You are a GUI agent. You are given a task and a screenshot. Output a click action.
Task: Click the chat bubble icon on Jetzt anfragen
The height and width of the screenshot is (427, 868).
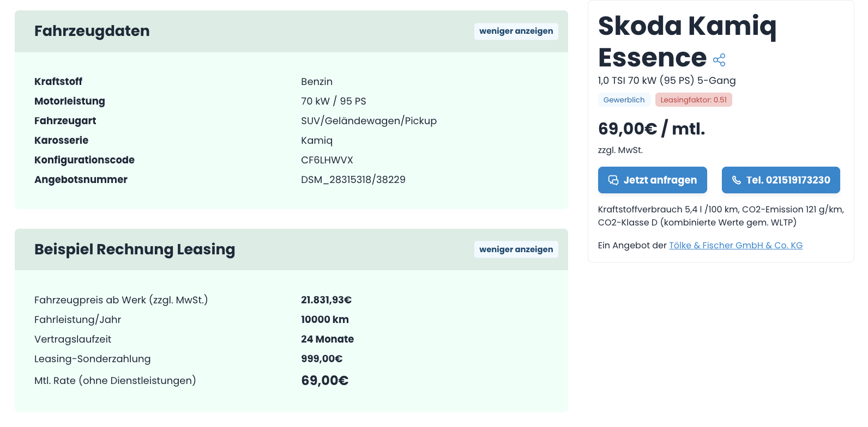(613, 180)
